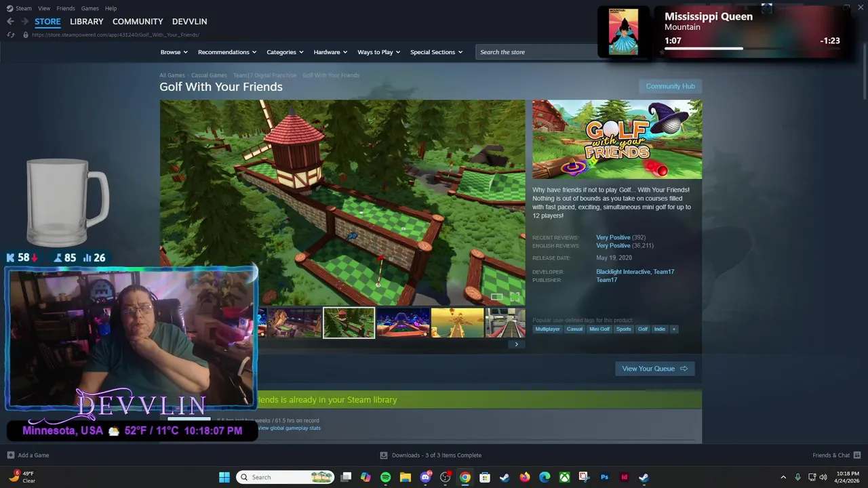Open the Friends & Chat icon

(857, 455)
